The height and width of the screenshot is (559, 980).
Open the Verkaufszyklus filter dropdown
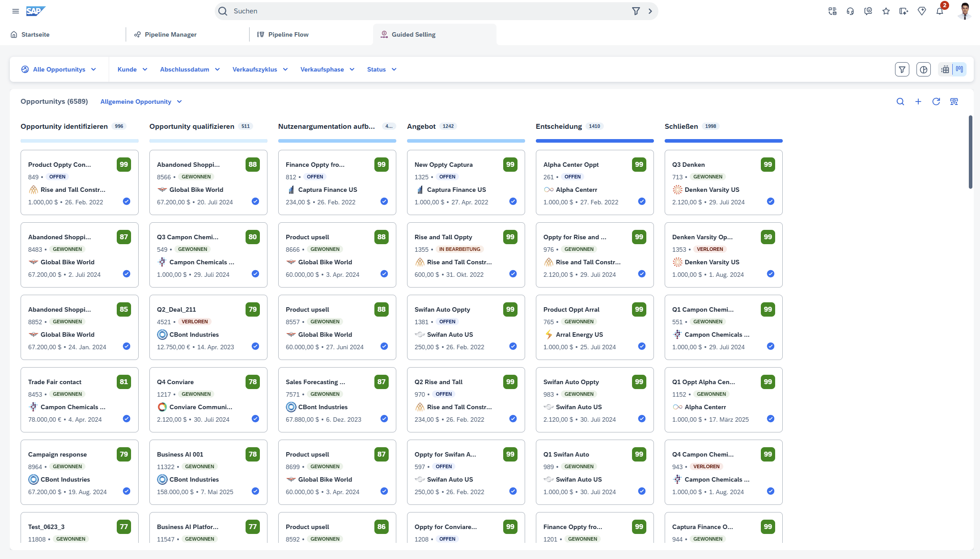pyautogui.click(x=260, y=69)
